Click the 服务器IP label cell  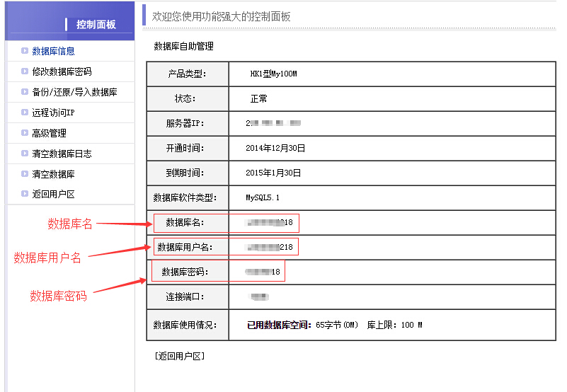coord(188,124)
